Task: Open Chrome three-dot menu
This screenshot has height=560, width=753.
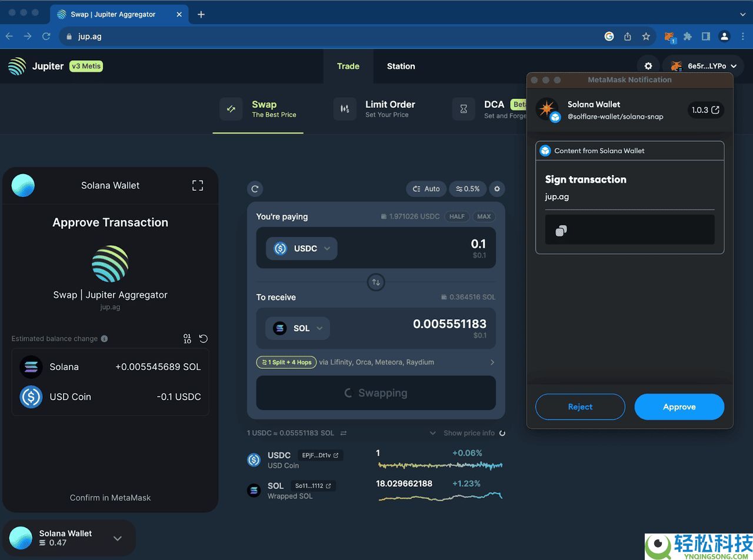Action: coord(742,36)
